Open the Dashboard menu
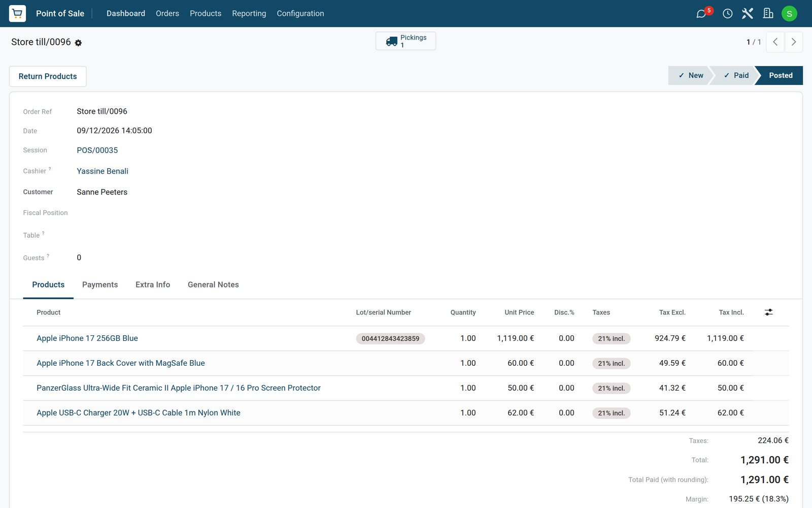 [x=126, y=13]
